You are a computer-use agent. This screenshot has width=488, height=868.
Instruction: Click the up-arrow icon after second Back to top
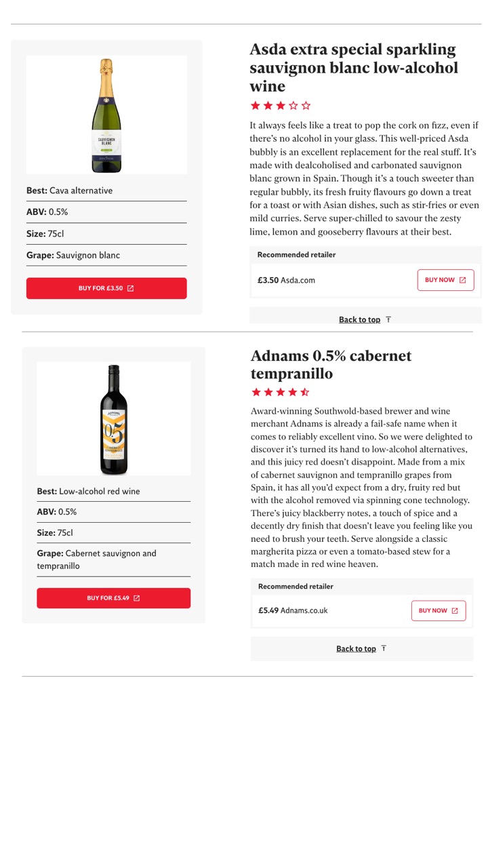click(384, 648)
